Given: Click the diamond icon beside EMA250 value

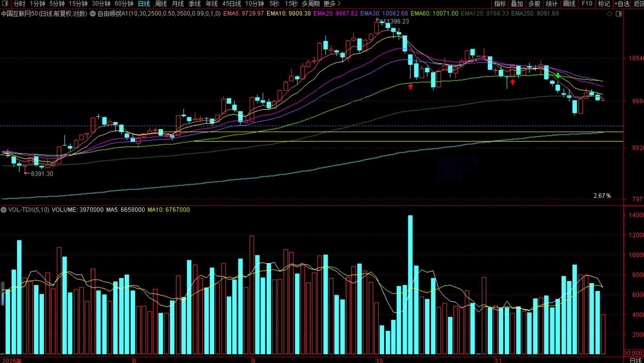Looking at the screenshot, I should tap(609, 14).
